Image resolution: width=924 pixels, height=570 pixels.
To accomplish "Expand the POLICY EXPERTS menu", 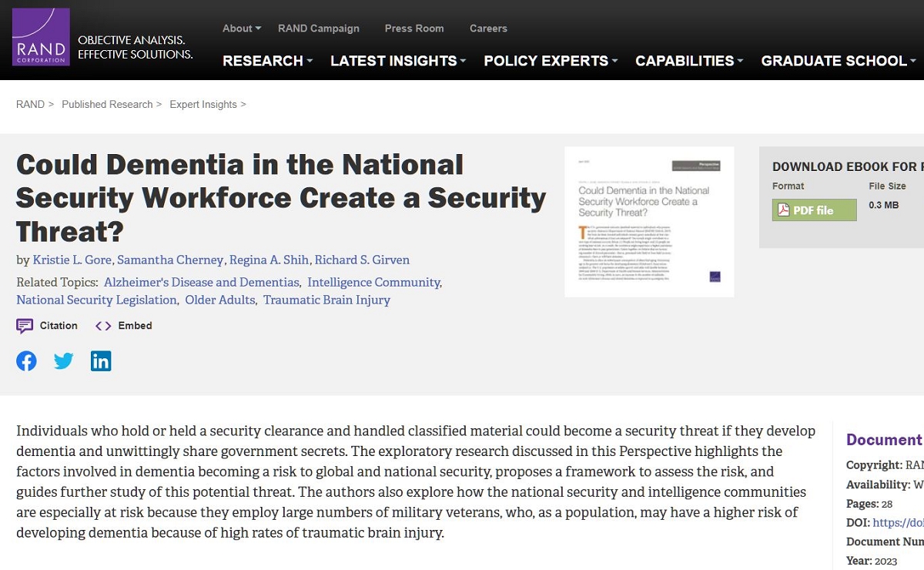I will click(x=551, y=61).
